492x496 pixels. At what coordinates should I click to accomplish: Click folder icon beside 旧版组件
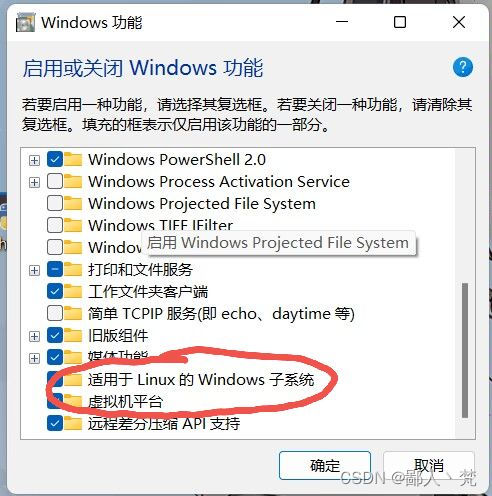pyautogui.click(x=73, y=335)
